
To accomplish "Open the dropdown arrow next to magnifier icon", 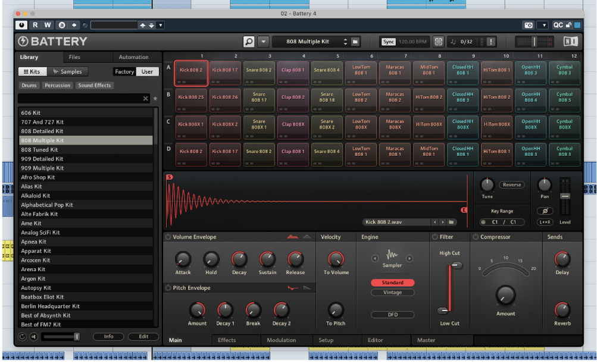I will point(264,42).
